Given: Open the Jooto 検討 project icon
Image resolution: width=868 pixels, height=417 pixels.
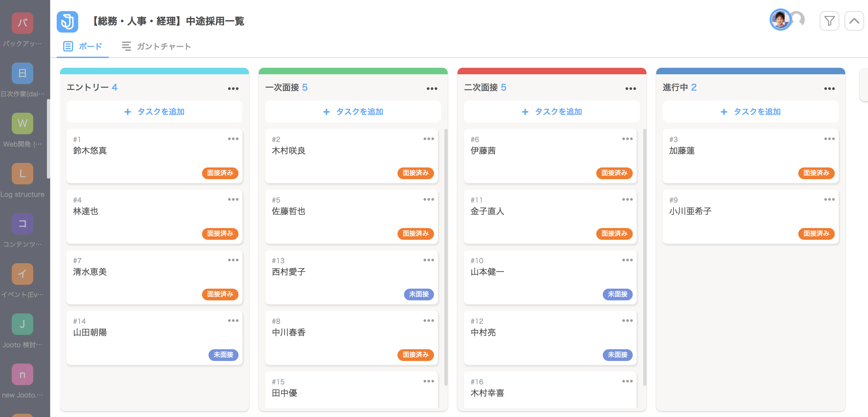Looking at the screenshot, I should pyautogui.click(x=22, y=324).
